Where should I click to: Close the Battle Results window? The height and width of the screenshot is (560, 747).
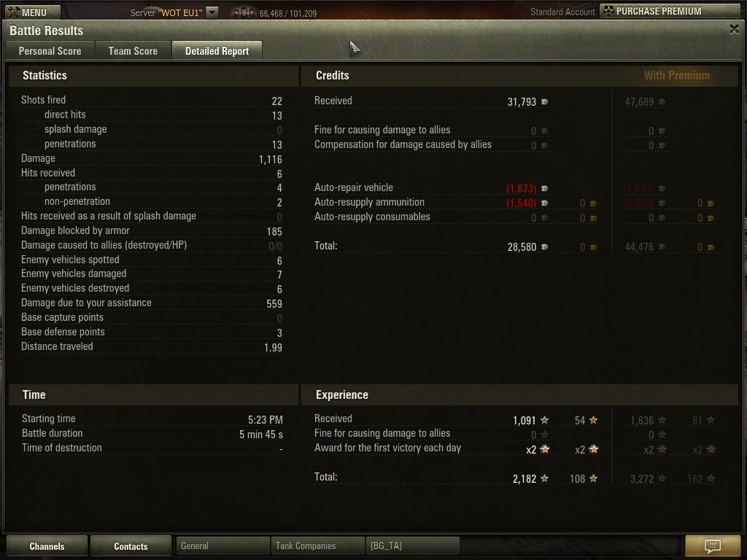pos(734,29)
